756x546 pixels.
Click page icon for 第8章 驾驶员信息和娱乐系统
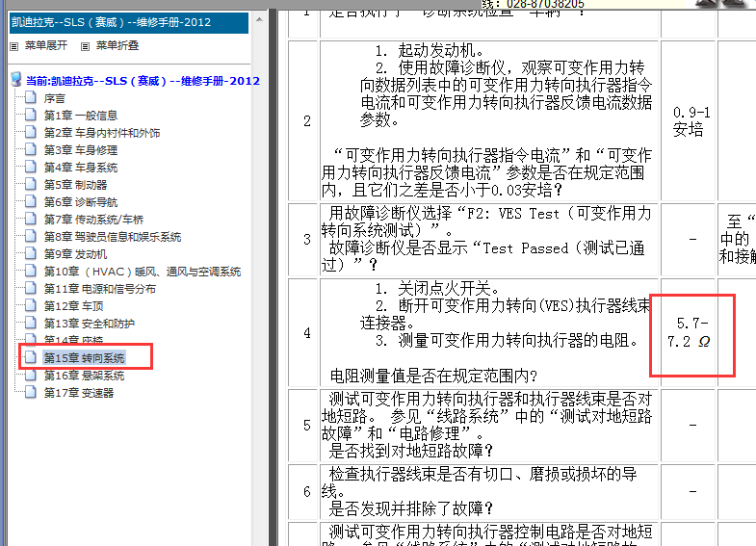[31, 237]
